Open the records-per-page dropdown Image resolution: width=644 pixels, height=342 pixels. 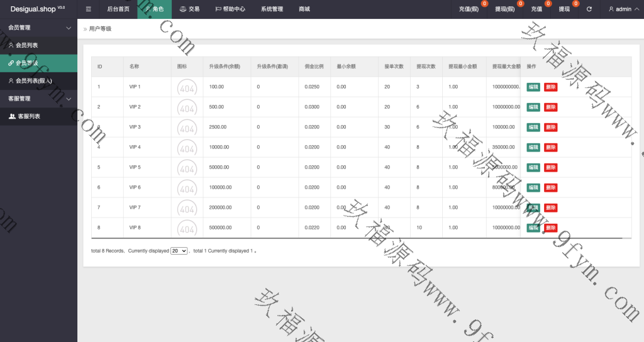(x=179, y=251)
